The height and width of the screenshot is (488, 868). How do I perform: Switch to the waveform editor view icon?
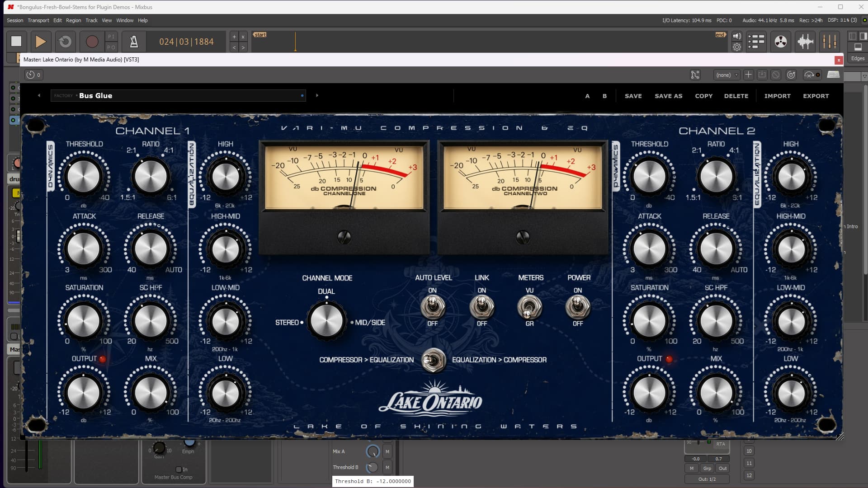(805, 42)
